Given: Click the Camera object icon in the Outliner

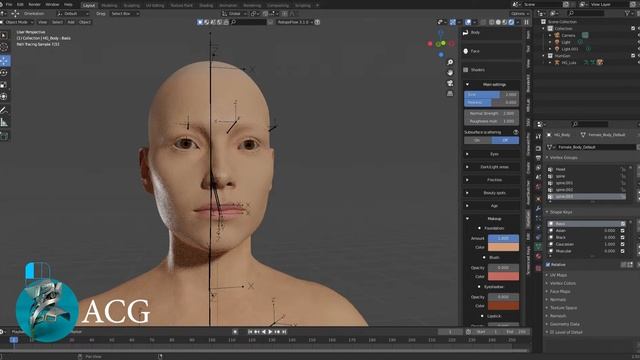Looking at the screenshot, I should [557, 36].
